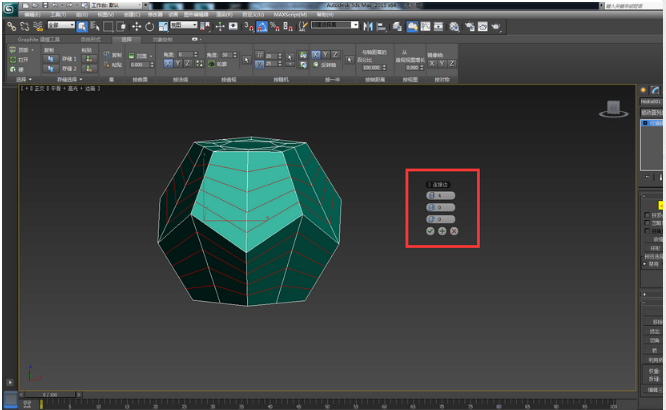The height and width of the screenshot is (410, 666).
Task: Choose the Bind to Space Warp icon
Action: click(38, 27)
